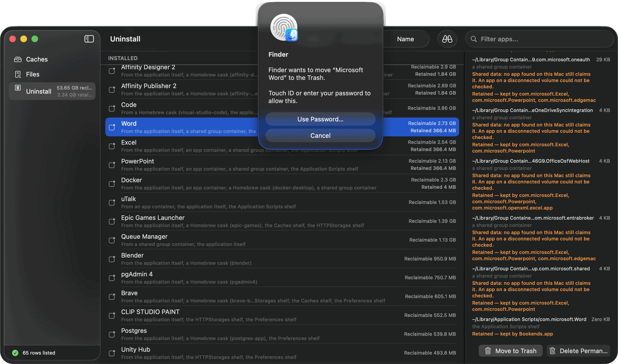Click the '65 rows listed' status text

(x=39, y=353)
